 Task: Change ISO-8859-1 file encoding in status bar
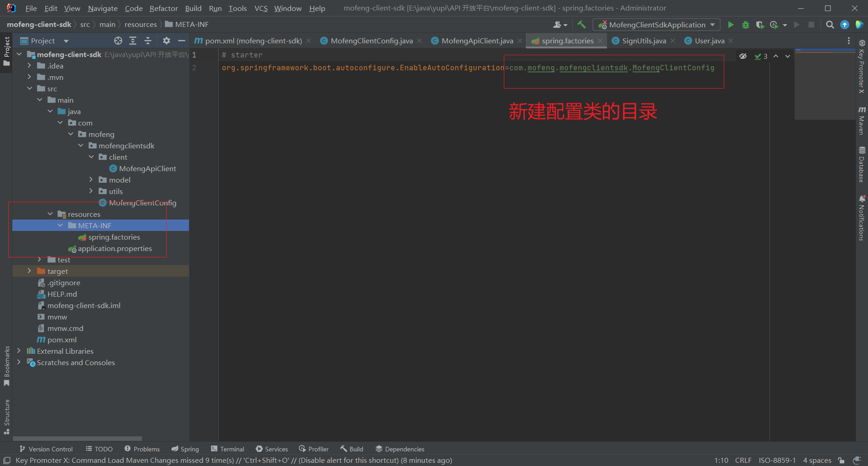point(777,460)
